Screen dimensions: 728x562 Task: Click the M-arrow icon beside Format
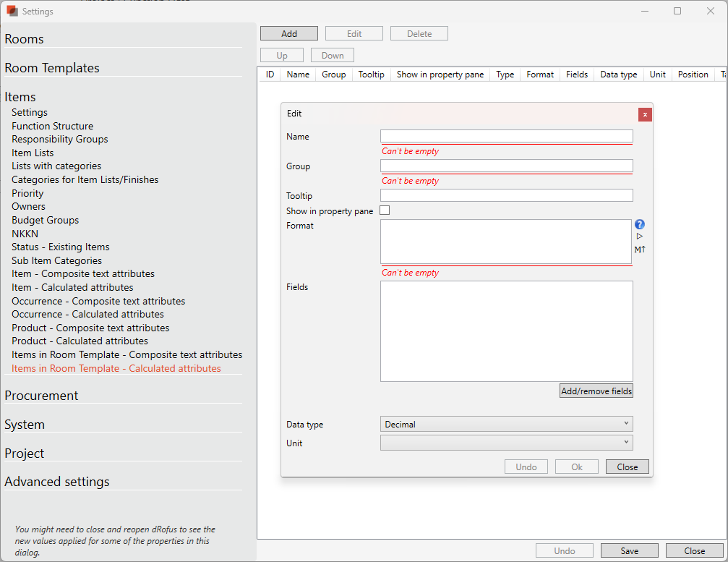640,250
